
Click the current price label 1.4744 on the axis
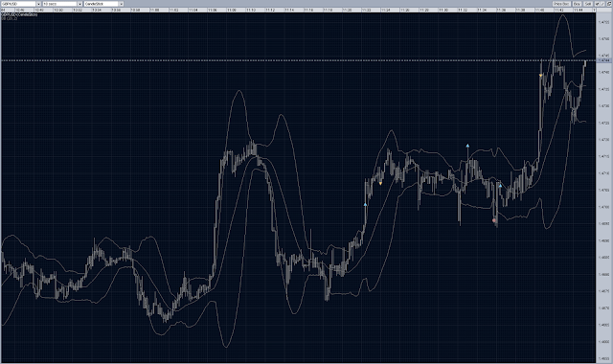pyautogui.click(x=604, y=60)
